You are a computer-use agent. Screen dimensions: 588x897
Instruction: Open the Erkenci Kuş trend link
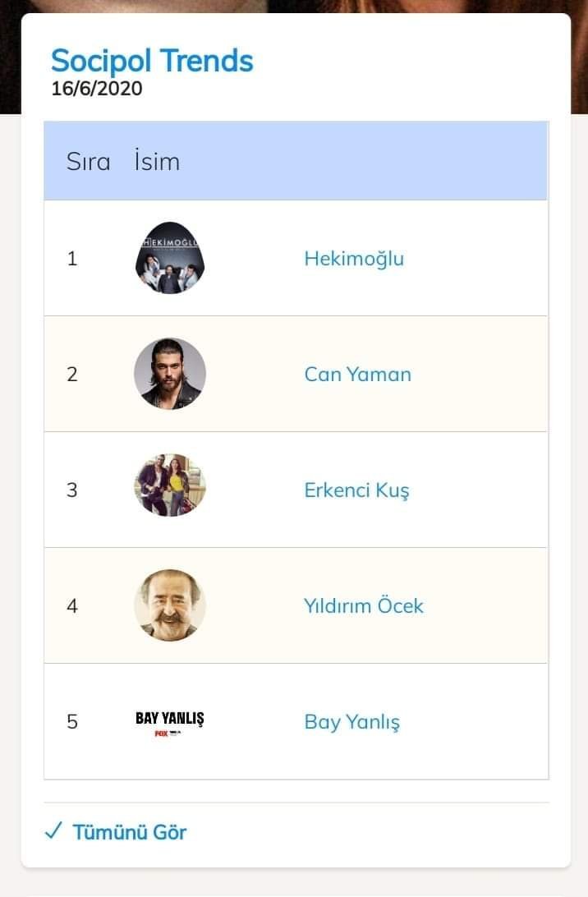[x=356, y=490]
